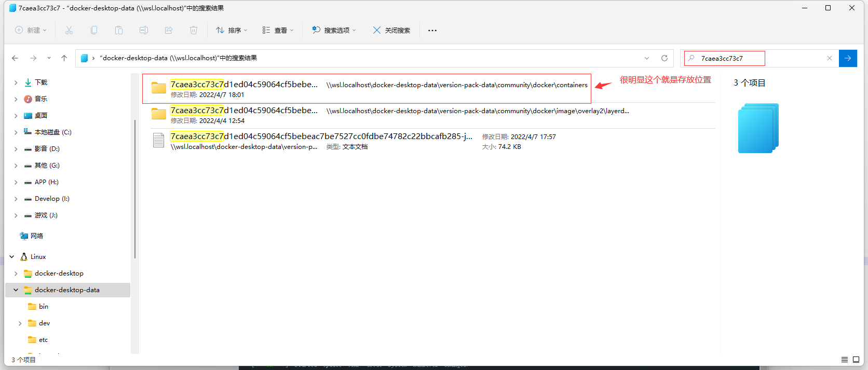The image size is (868, 370).
Task: Select docker-desktop folder in tree
Action: click(59, 273)
